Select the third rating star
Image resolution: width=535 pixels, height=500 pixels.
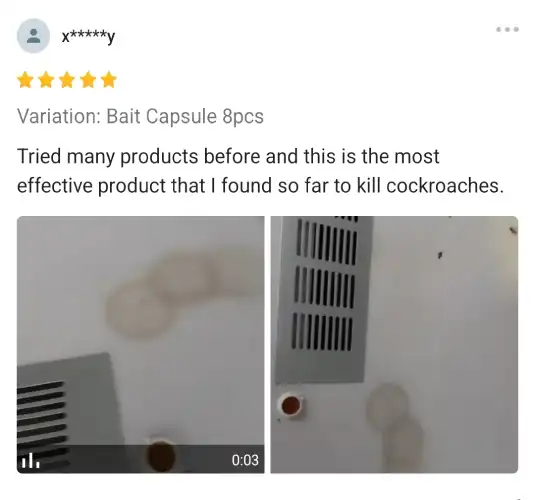pos(67,80)
